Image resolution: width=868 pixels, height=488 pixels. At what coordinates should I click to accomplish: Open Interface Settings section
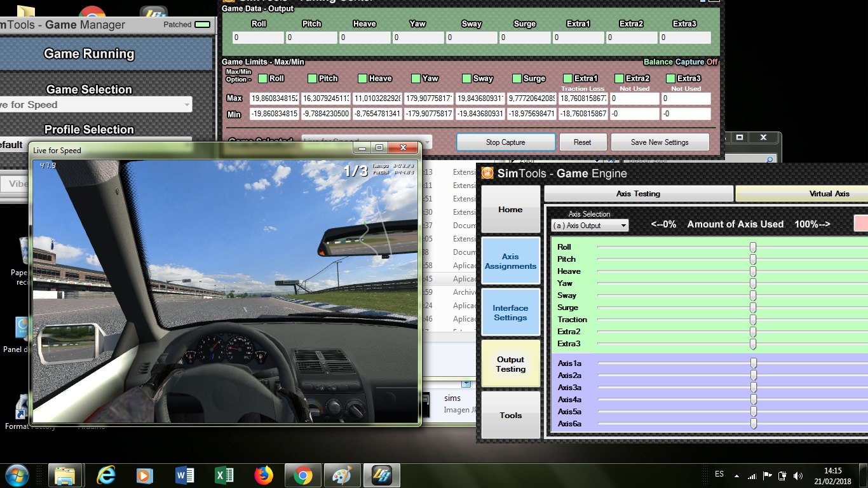[510, 313]
